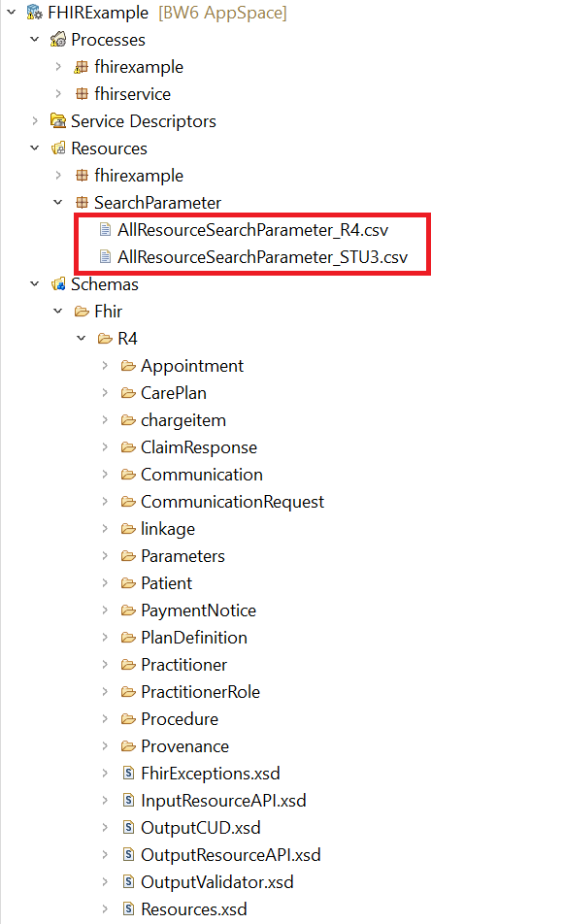The height and width of the screenshot is (924, 564).
Task: Expand the OutputCUD.xsd node
Action: point(105,827)
